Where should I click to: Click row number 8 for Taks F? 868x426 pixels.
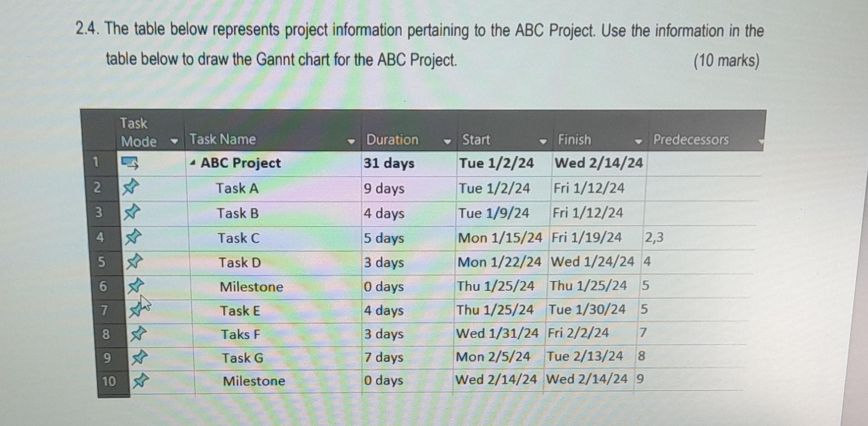pos(106,334)
